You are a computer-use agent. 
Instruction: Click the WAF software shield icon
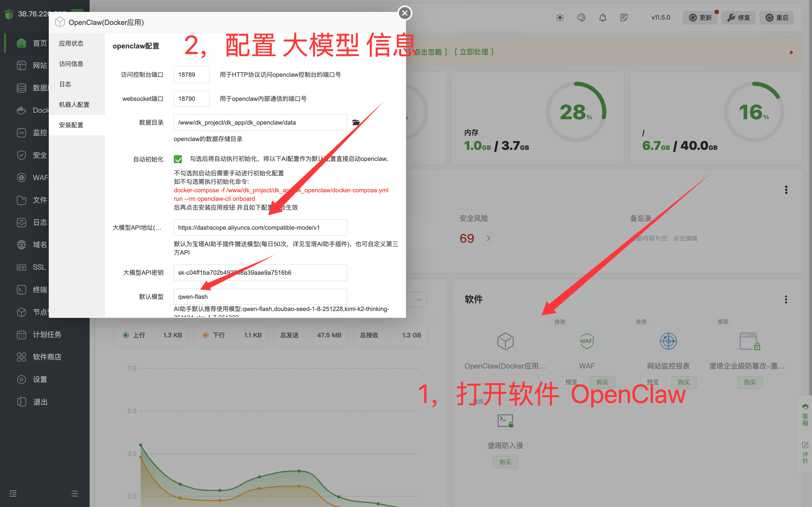[x=587, y=341]
